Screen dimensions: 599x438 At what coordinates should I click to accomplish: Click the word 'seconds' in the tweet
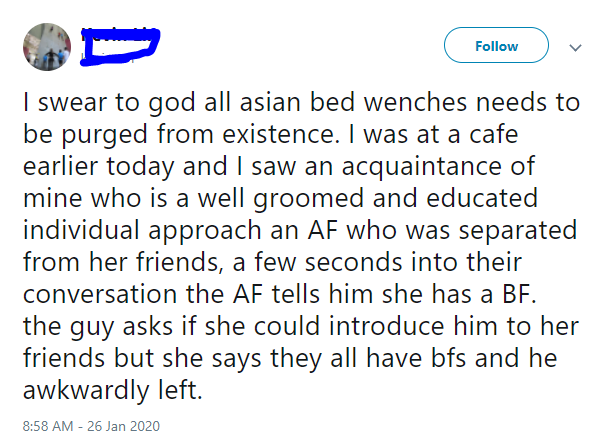[x=354, y=263]
